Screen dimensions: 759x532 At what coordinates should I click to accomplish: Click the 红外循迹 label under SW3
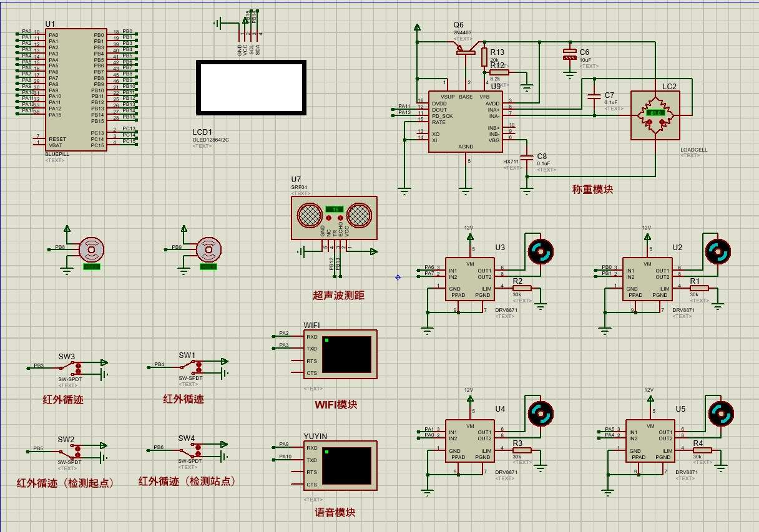point(62,399)
